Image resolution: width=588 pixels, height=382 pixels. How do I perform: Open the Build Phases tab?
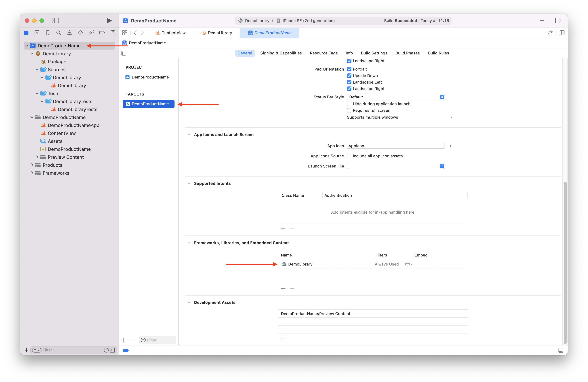(407, 53)
